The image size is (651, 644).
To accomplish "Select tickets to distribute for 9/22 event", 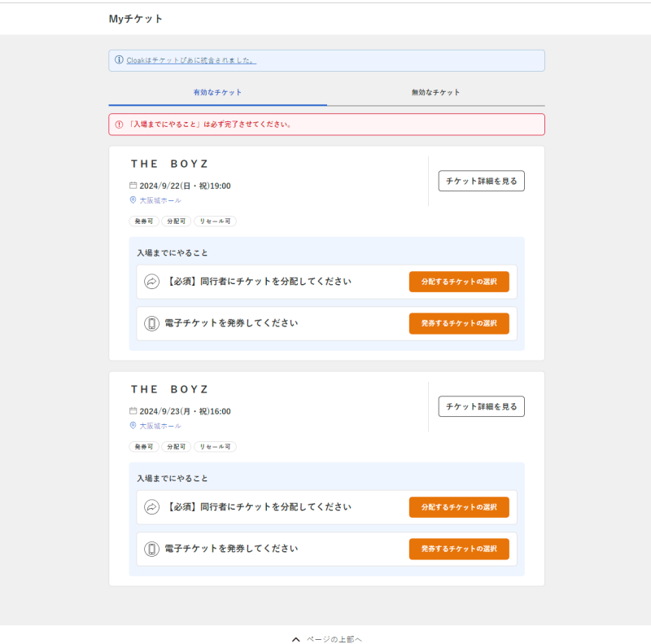I will pyautogui.click(x=459, y=282).
